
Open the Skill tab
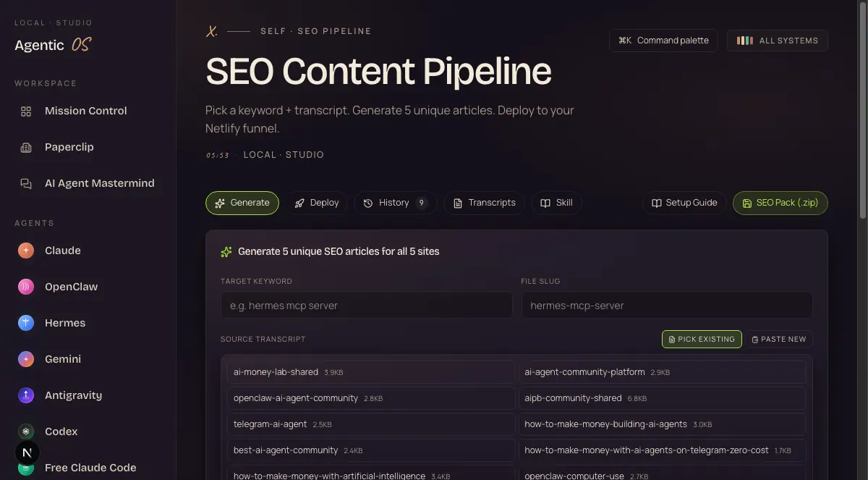556,203
